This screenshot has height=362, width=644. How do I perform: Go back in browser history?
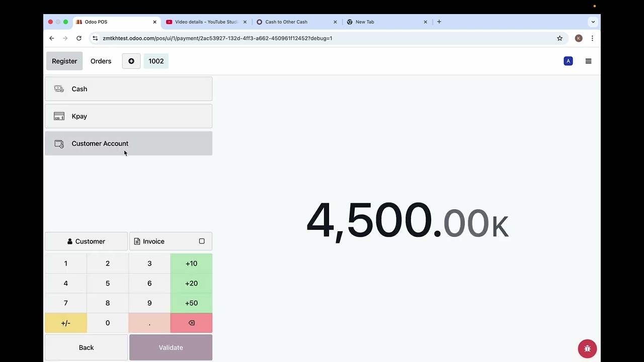point(51,38)
